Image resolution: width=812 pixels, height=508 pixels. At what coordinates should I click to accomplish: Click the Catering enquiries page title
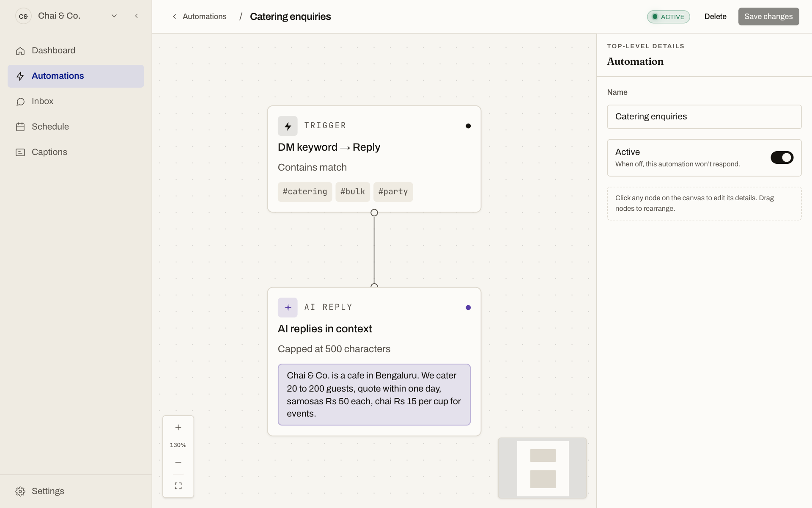291,17
